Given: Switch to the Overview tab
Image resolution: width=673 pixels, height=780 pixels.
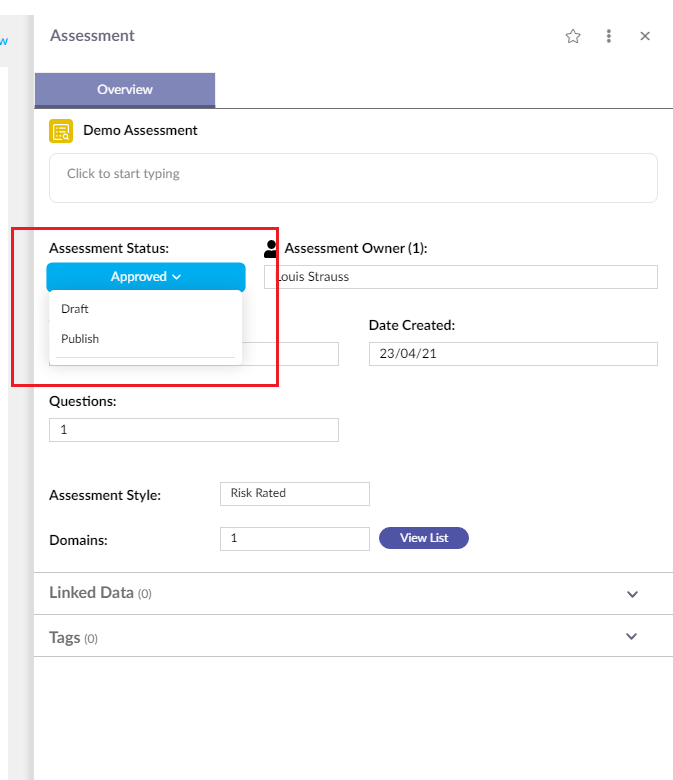Looking at the screenshot, I should click(125, 90).
